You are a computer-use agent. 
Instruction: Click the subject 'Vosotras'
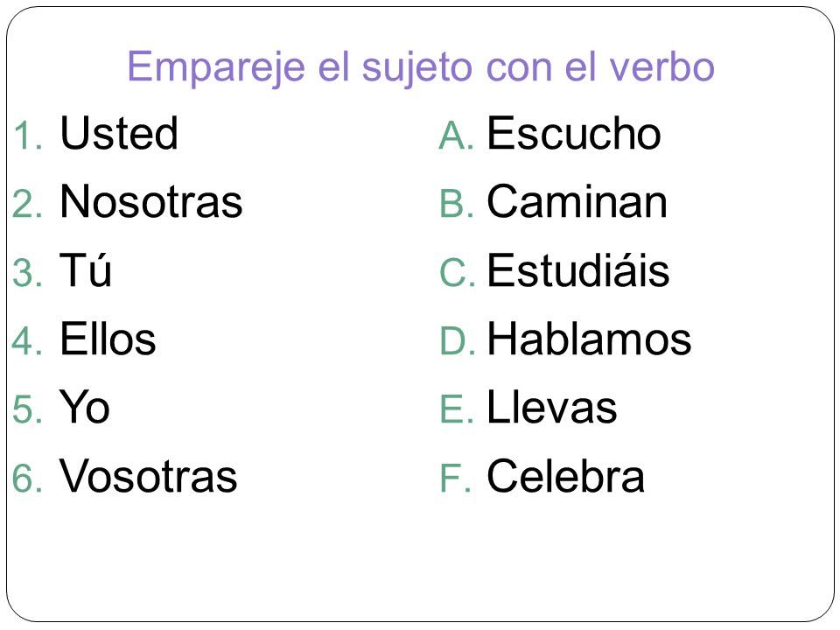point(149,476)
